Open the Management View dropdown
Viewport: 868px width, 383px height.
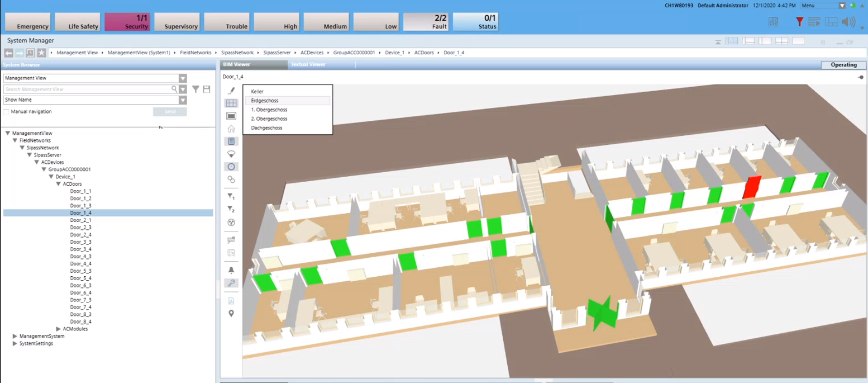click(183, 79)
